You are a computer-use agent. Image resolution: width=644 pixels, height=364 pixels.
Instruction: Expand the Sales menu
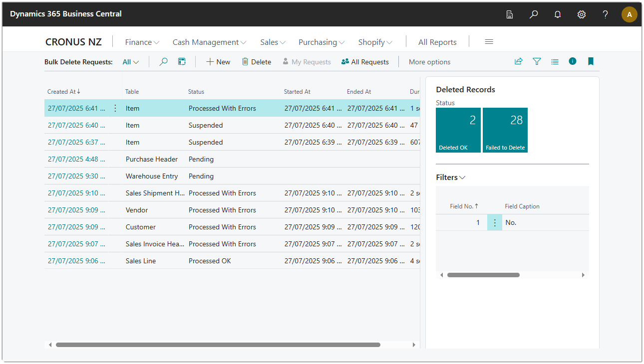point(273,42)
